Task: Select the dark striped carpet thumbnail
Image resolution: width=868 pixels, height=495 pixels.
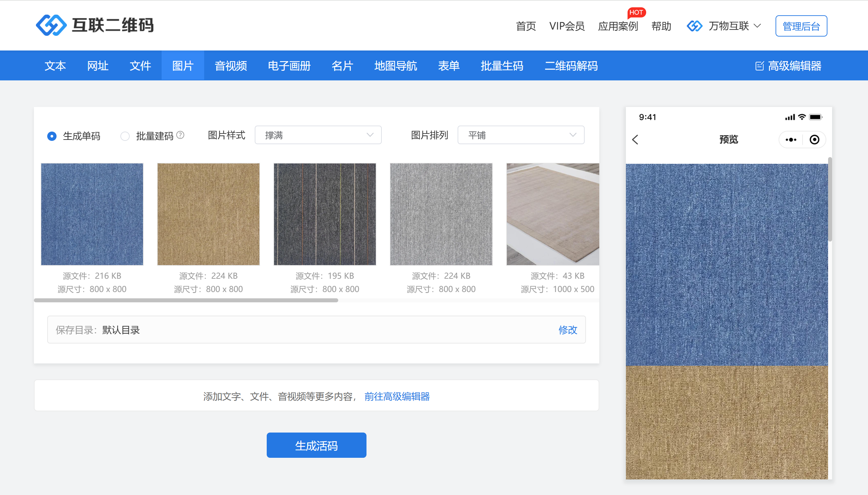Action: click(325, 214)
